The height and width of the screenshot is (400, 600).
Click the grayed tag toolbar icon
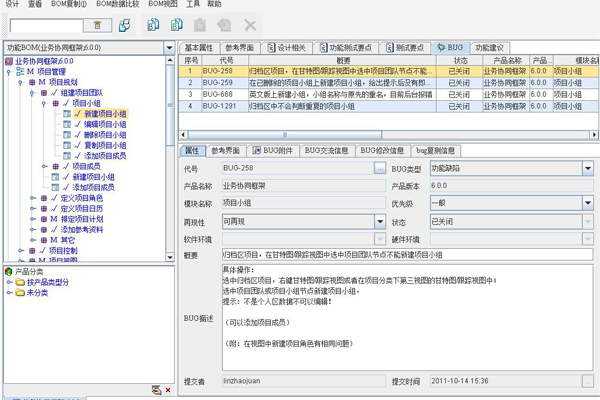coord(224,25)
